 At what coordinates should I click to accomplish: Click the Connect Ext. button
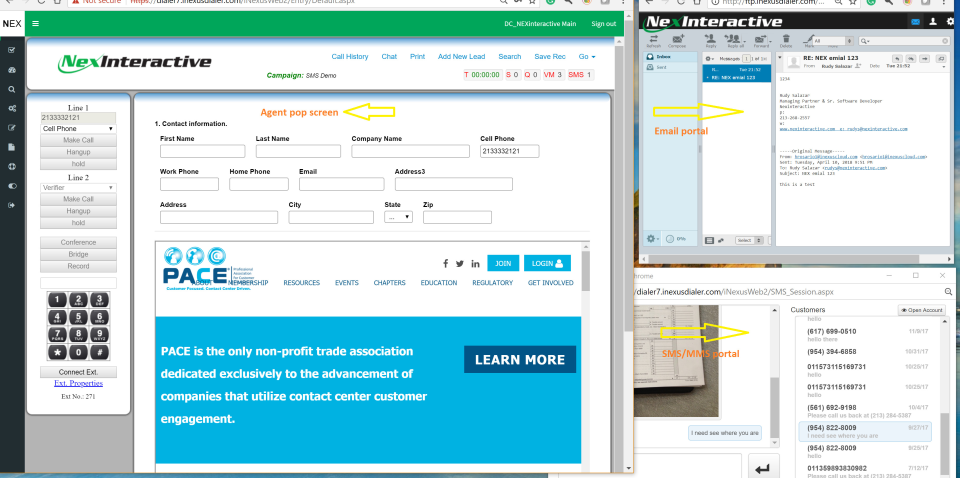point(78,372)
